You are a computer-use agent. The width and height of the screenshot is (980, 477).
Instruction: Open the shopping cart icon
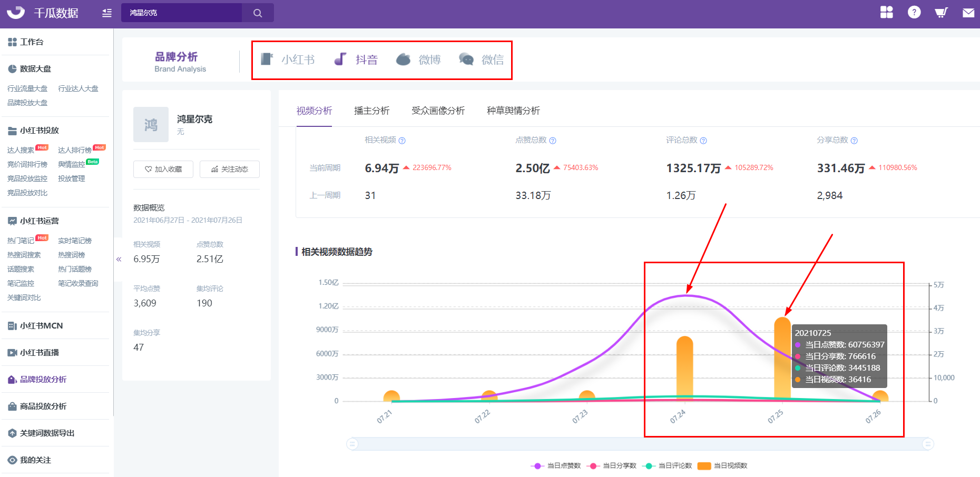click(x=941, y=13)
